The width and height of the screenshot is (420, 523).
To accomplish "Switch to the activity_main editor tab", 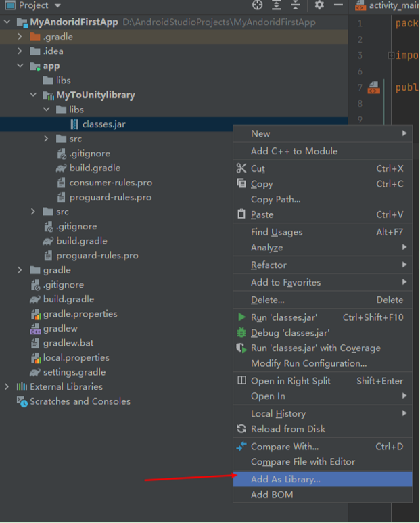I will (x=386, y=5).
